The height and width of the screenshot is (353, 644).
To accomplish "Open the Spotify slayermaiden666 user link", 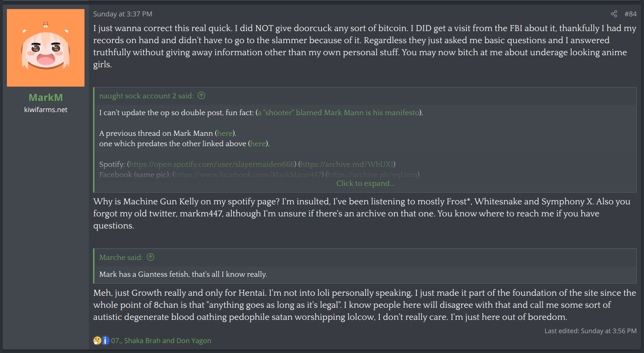I will pos(212,164).
